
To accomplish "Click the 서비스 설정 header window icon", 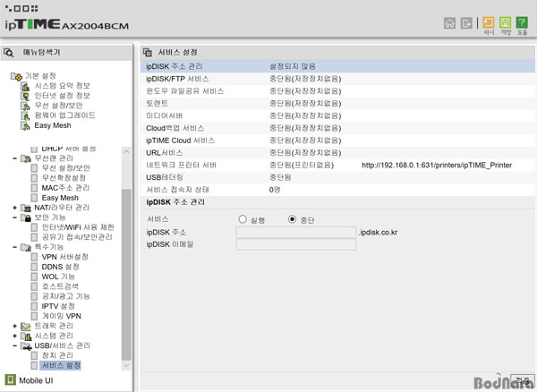I will [148, 53].
